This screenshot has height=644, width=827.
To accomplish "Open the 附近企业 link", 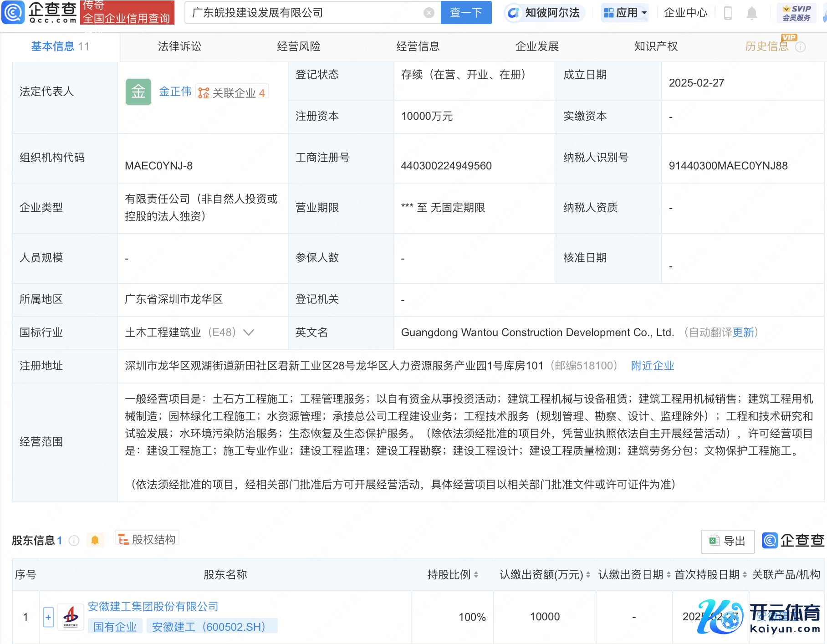I will 652,366.
